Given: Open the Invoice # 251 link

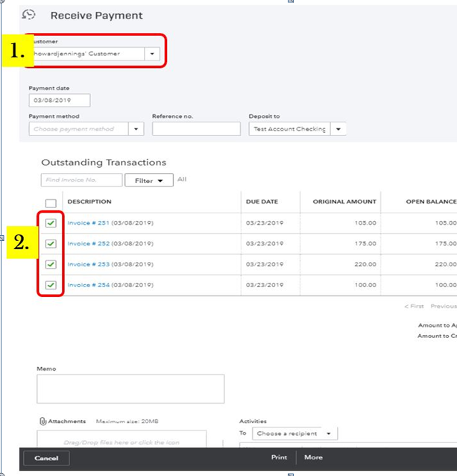Looking at the screenshot, I should (88, 223).
